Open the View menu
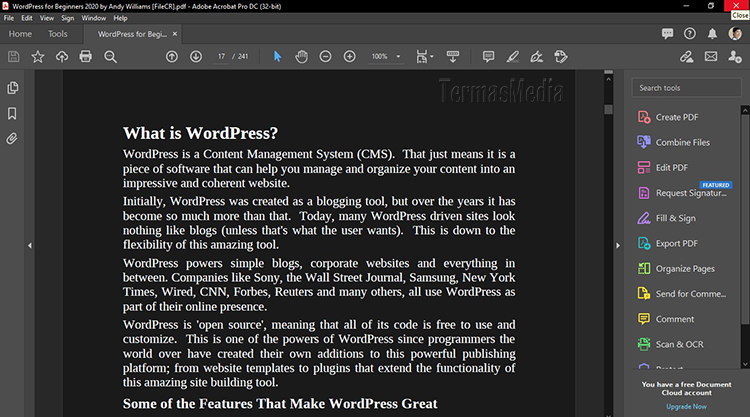This screenshot has width=750, height=417. (x=47, y=18)
